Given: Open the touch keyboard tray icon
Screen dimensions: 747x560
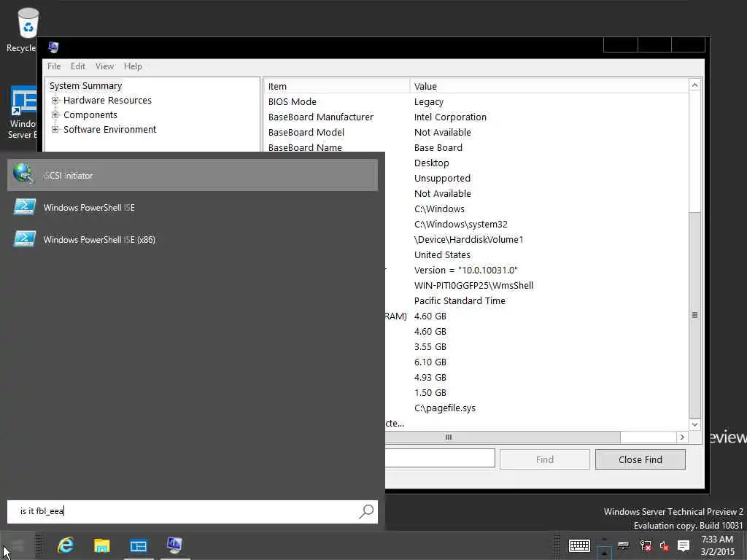Looking at the screenshot, I should pos(579,545).
